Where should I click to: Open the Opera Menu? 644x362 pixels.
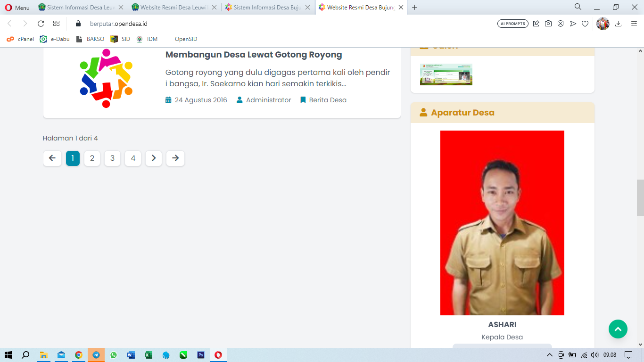(14, 8)
